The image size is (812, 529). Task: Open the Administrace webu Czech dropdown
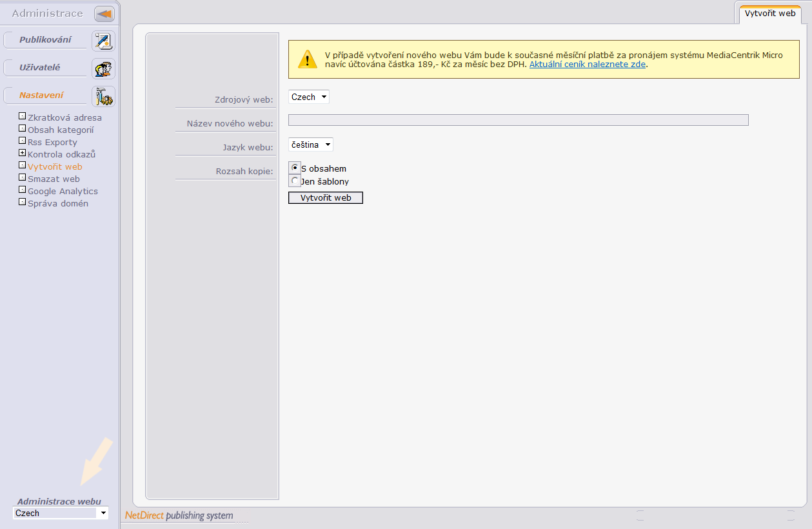(61, 513)
